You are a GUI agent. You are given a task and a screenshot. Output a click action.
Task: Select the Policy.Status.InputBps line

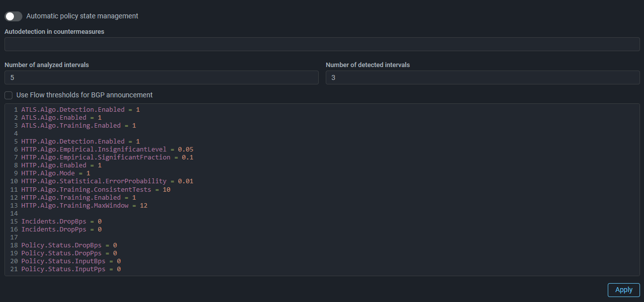(71, 261)
